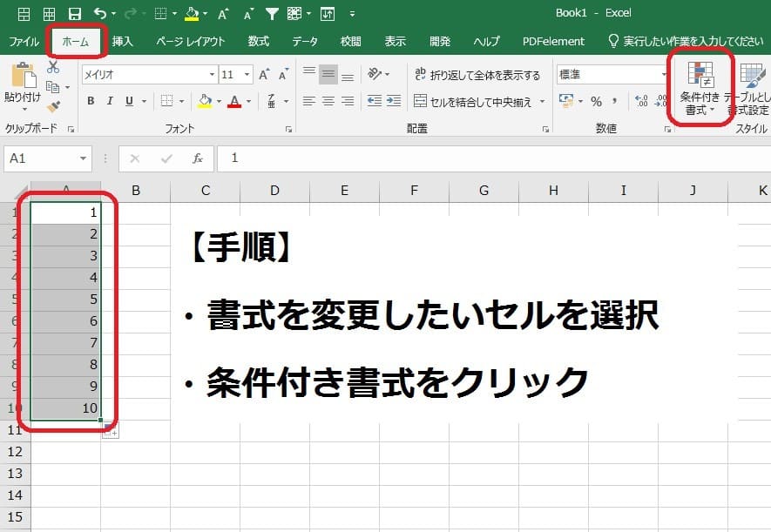This screenshot has height=532, width=771.
Task: Open the Undo dropdown arrow
Action: tap(114, 12)
